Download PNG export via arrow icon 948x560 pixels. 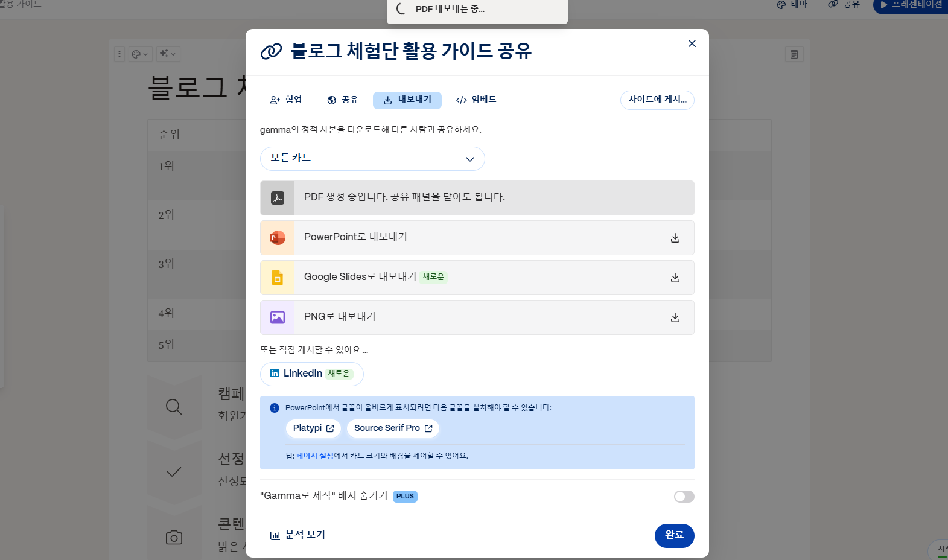point(675,317)
